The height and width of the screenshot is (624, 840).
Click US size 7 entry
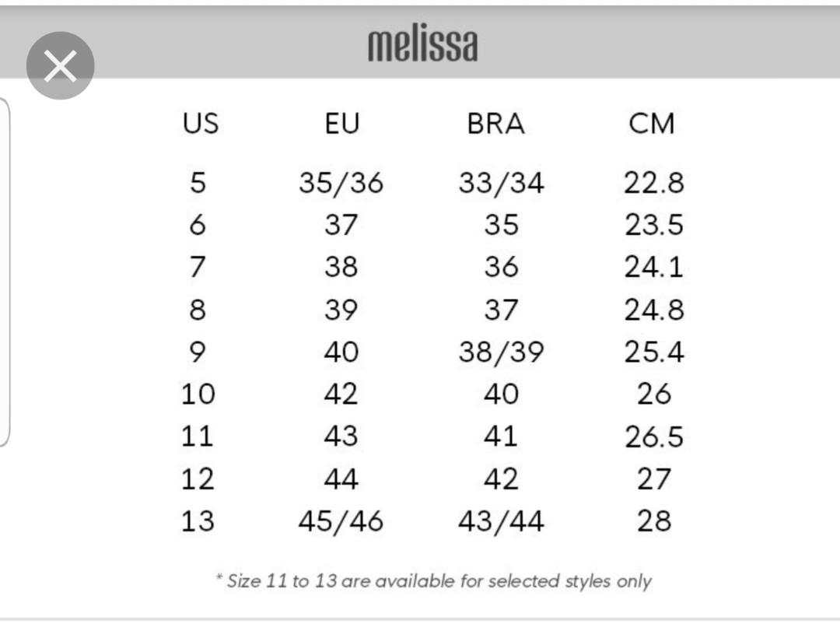pyautogui.click(x=198, y=266)
